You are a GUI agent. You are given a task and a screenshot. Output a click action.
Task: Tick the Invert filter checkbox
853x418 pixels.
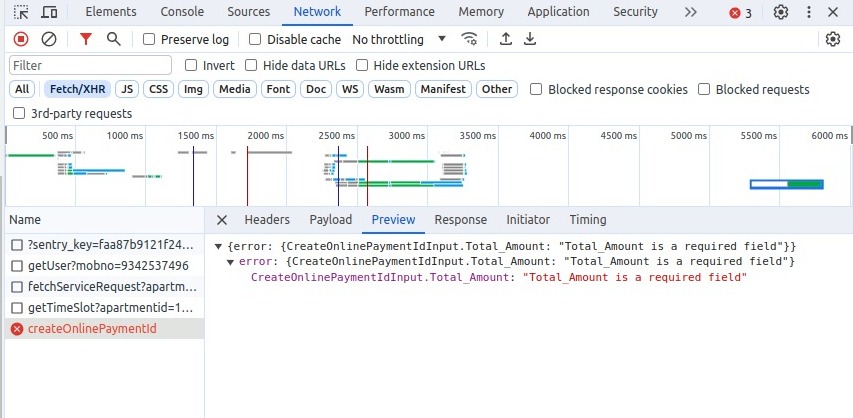click(192, 65)
